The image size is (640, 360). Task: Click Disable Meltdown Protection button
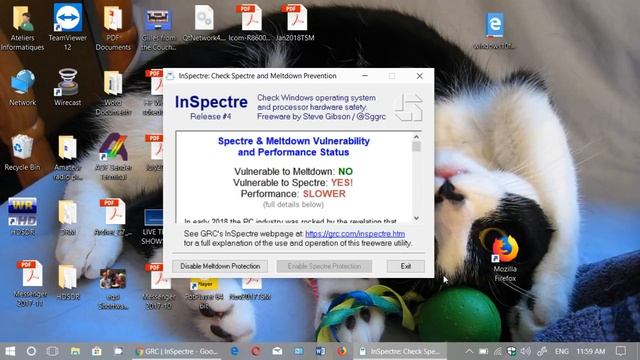click(220, 266)
